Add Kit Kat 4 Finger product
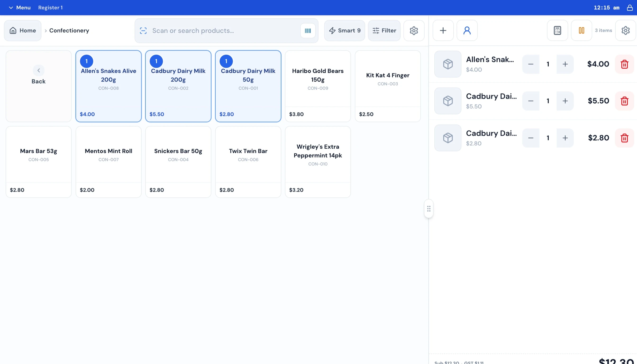This screenshot has width=637, height=364. pyautogui.click(x=388, y=86)
